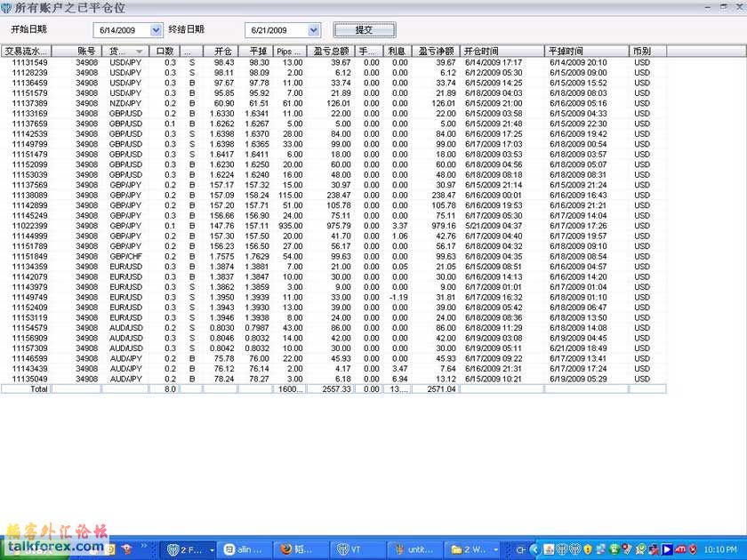Open the start date dropdown arrow
The width and height of the screenshot is (747, 560).
pos(157,30)
